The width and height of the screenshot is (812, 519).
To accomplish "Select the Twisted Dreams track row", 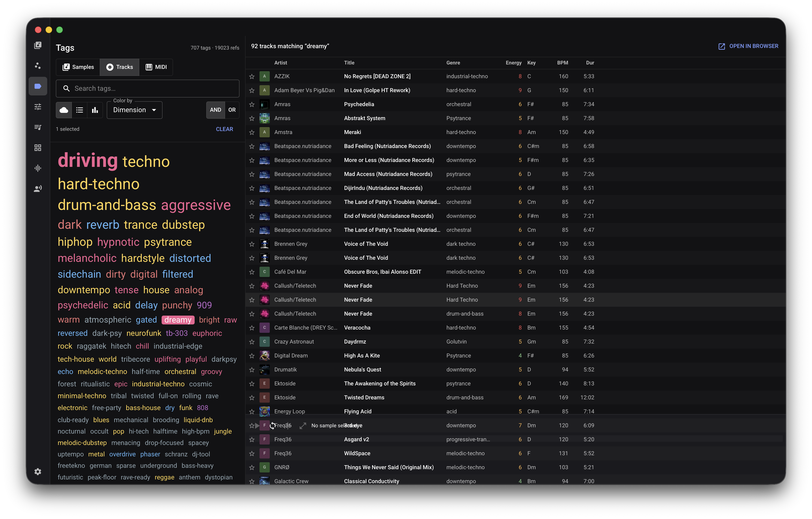I will click(515, 398).
